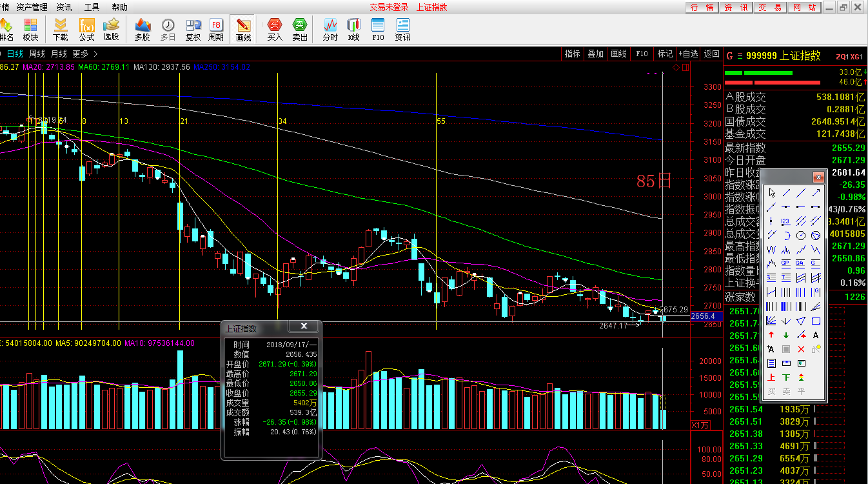The height and width of the screenshot is (484, 868).
Task: Toggle the 画线 drawing toolbar button
Action: [x=243, y=30]
